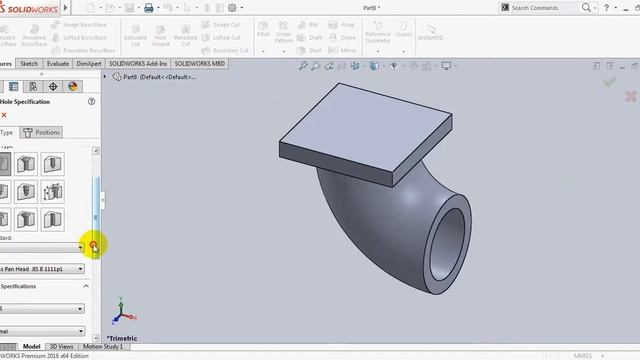
Task: Open the hole size dropdown under Specifications
Action: 42,309
